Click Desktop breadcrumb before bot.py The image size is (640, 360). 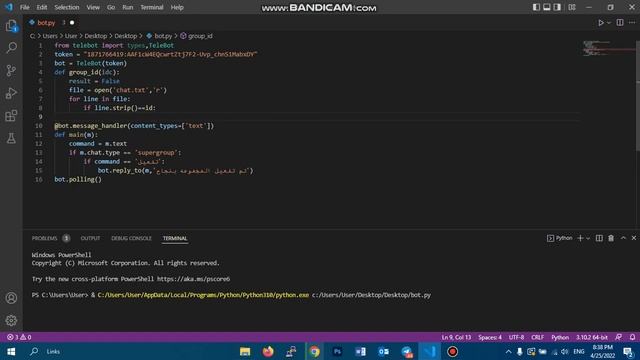125,36
